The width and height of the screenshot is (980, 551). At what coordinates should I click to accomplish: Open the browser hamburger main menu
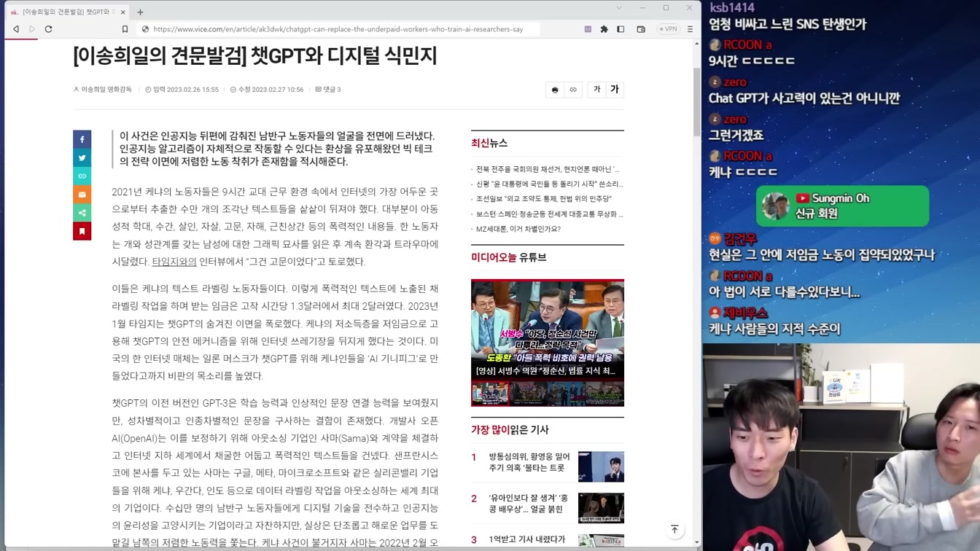point(690,29)
